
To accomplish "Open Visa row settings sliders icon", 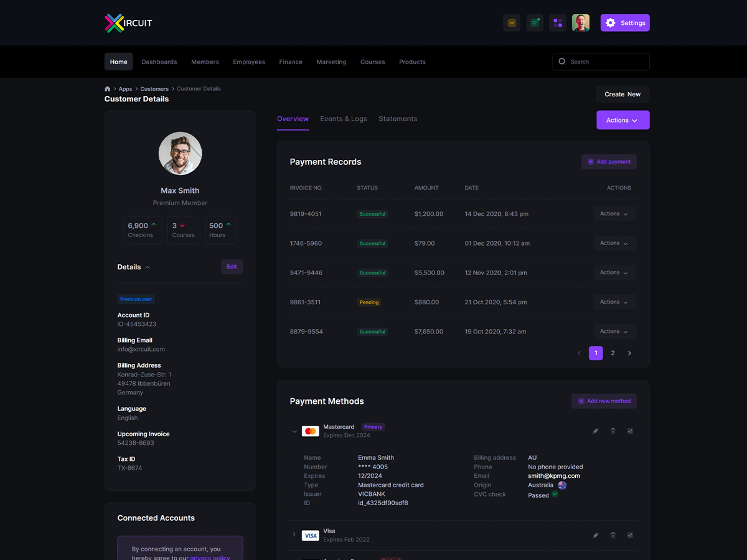I will click(x=630, y=535).
